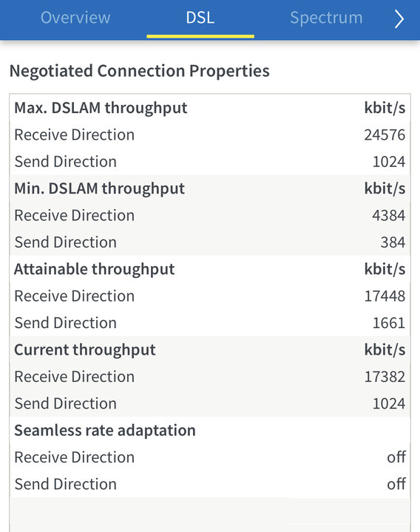Click current receive value 17382

pos(385,377)
